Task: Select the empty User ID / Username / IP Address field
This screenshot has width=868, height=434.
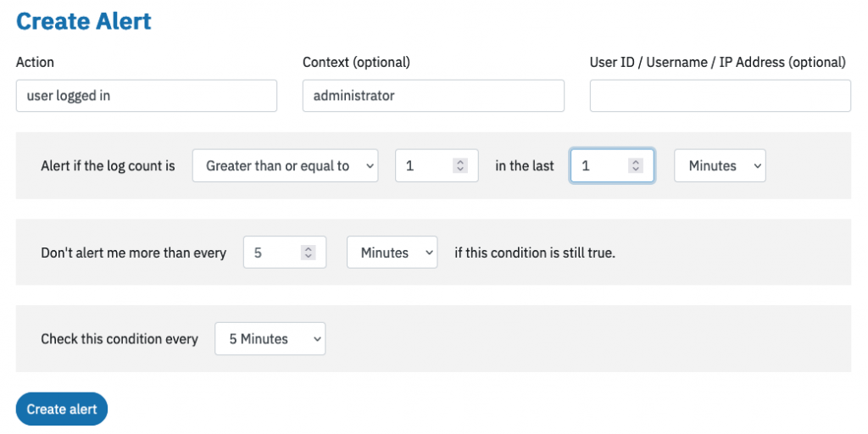Action: pos(721,96)
